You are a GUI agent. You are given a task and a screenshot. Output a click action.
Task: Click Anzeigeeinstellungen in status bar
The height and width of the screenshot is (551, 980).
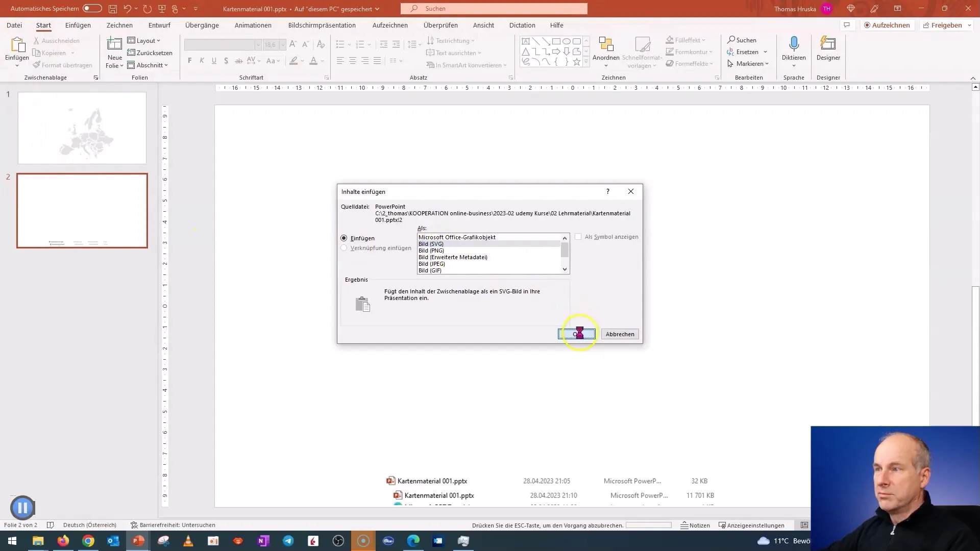(751, 525)
